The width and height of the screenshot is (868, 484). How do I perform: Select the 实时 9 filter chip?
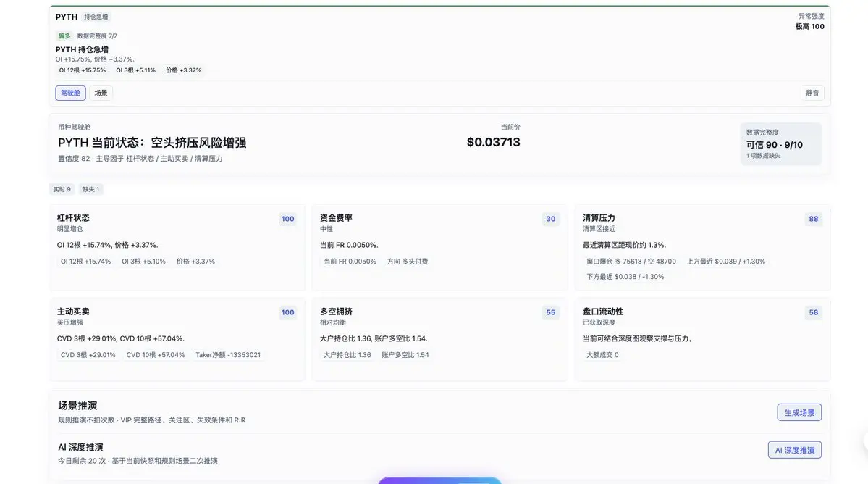(62, 189)
